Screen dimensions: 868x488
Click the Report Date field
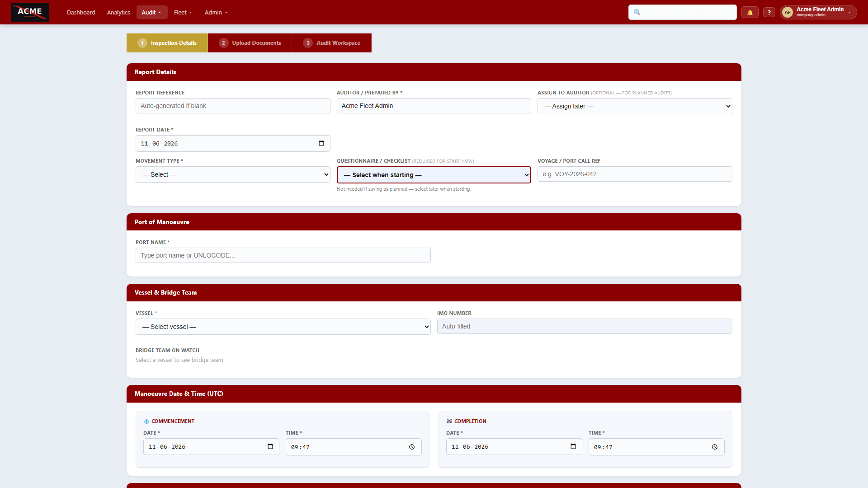click(233, 143)
